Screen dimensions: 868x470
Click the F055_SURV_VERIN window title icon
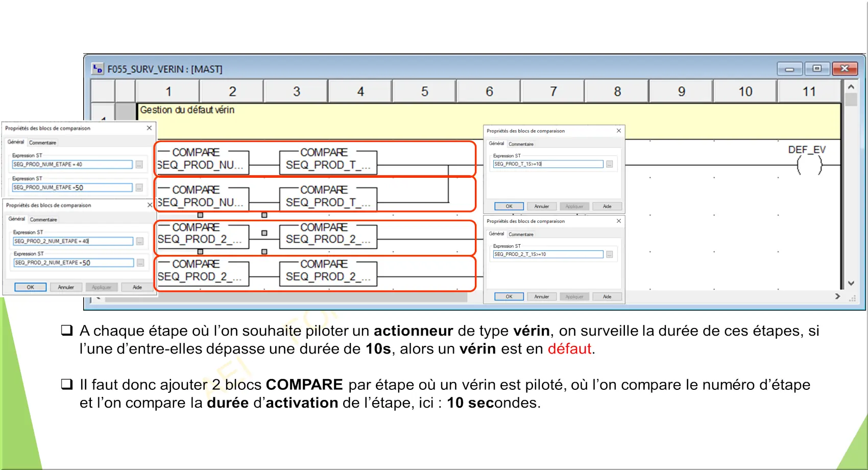pos(98,68)
